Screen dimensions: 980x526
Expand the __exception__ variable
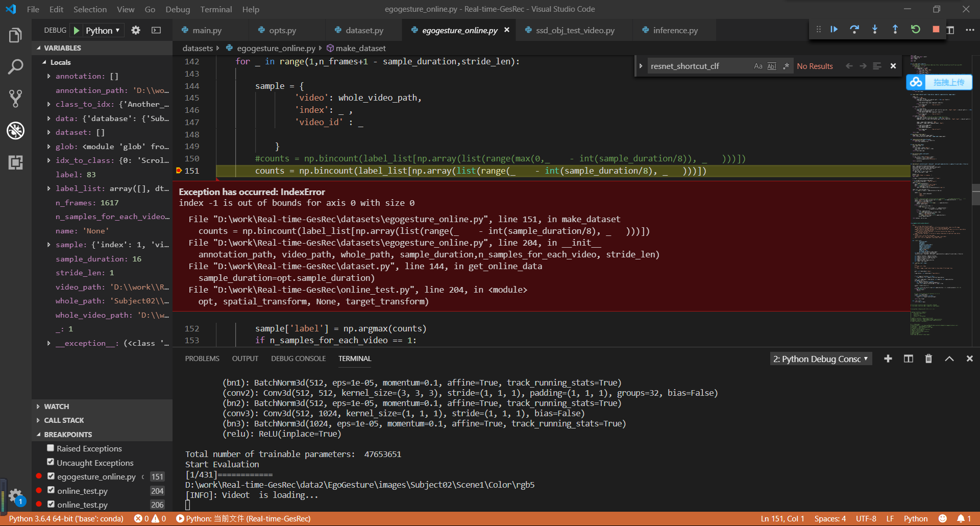[48, 343]
